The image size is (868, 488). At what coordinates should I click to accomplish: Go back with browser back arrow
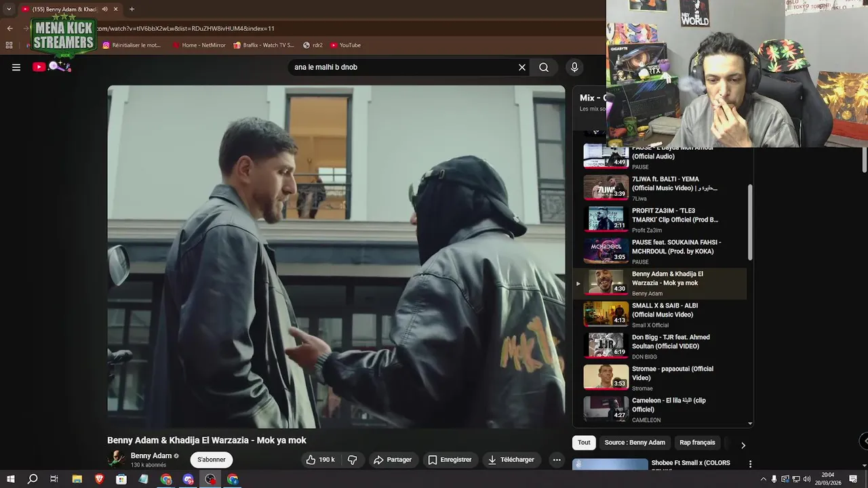pos(9,28)
